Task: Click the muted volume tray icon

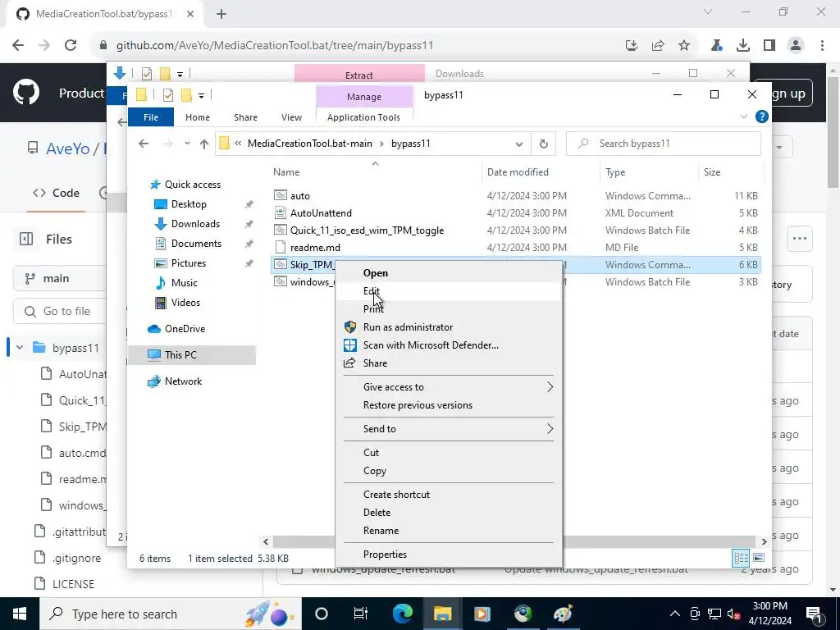Action: (734, 614)
